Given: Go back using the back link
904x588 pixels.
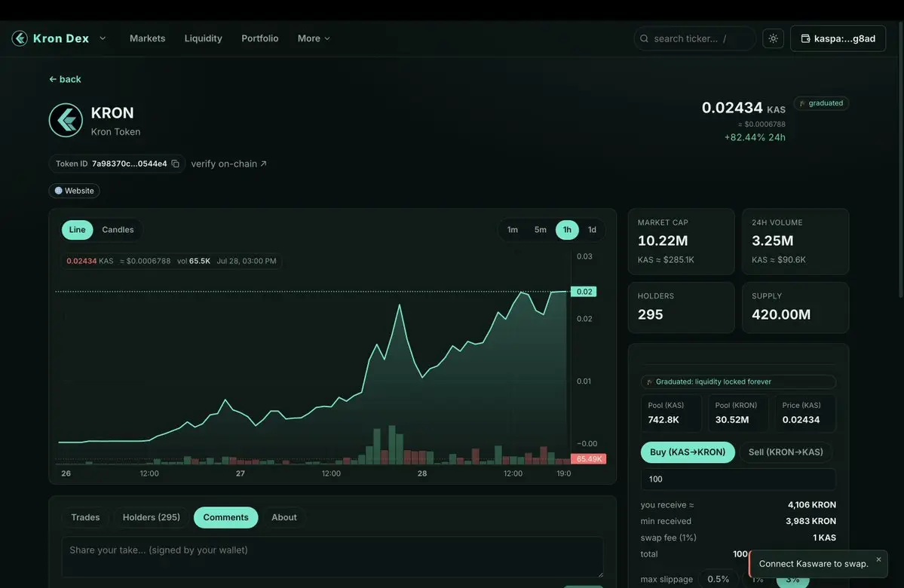Looking at the screenshot, I should 65,79.
